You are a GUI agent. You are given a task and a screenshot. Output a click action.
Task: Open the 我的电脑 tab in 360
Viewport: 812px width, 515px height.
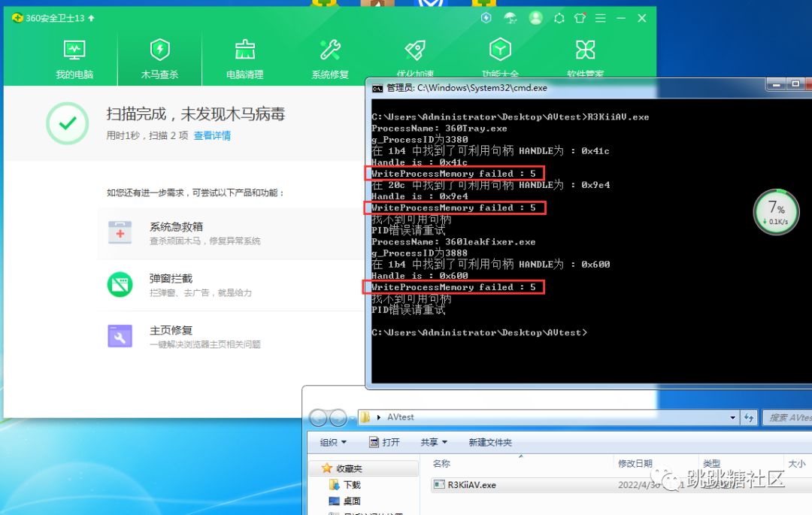click(74, 59)
